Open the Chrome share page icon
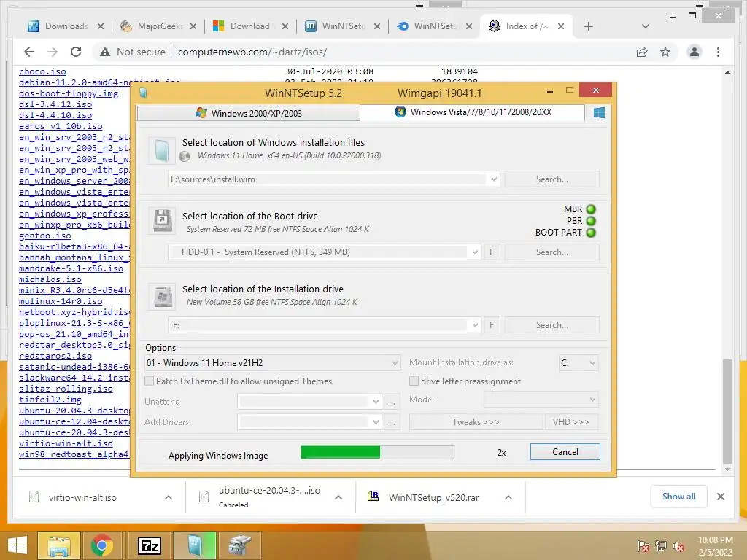 coord(642,52)
